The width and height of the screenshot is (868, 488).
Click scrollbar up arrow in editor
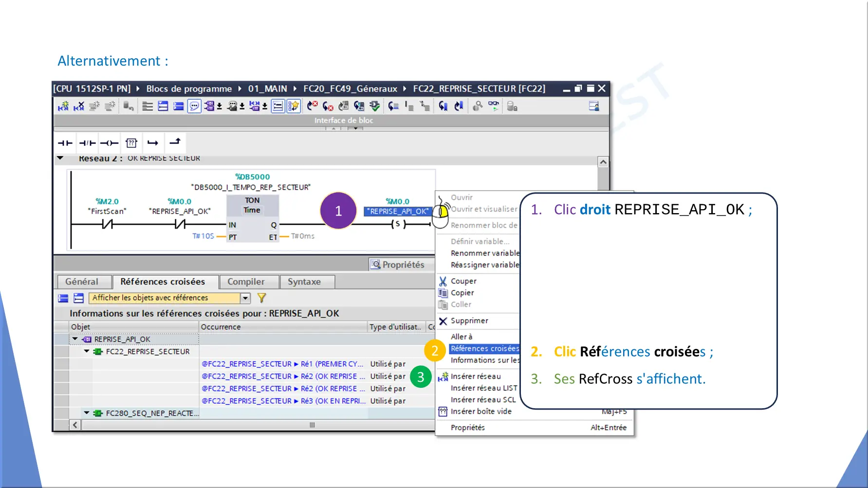603,162
